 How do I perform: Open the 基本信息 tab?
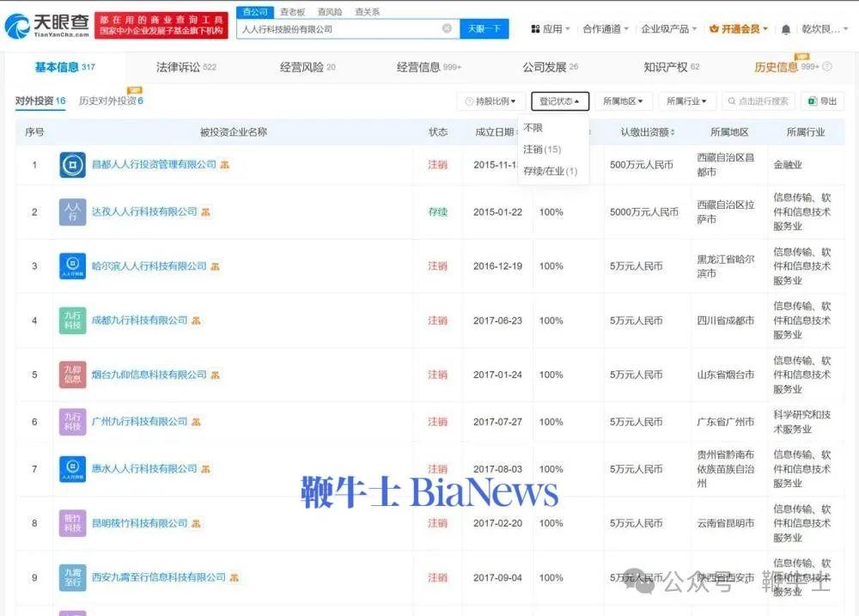[65, 67]
